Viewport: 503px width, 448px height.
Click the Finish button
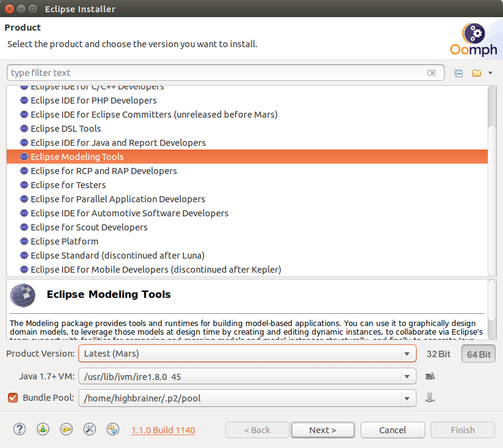463,430
